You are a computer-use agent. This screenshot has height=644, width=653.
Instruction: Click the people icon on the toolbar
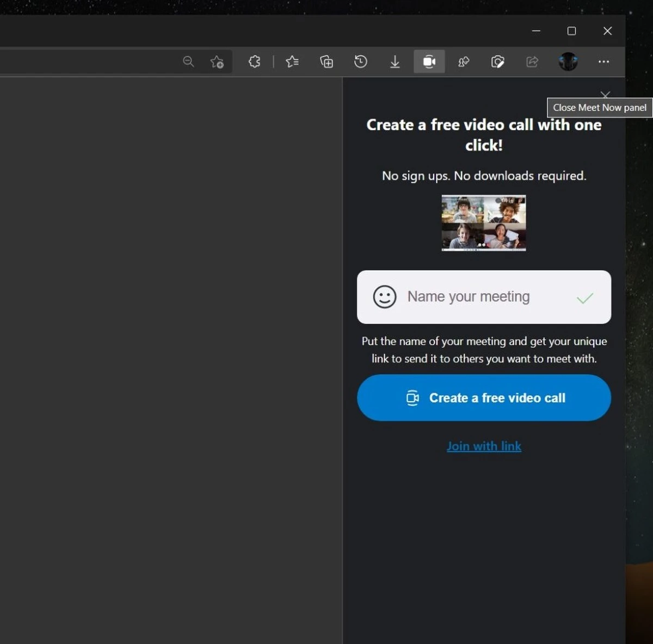pos(463,61)
